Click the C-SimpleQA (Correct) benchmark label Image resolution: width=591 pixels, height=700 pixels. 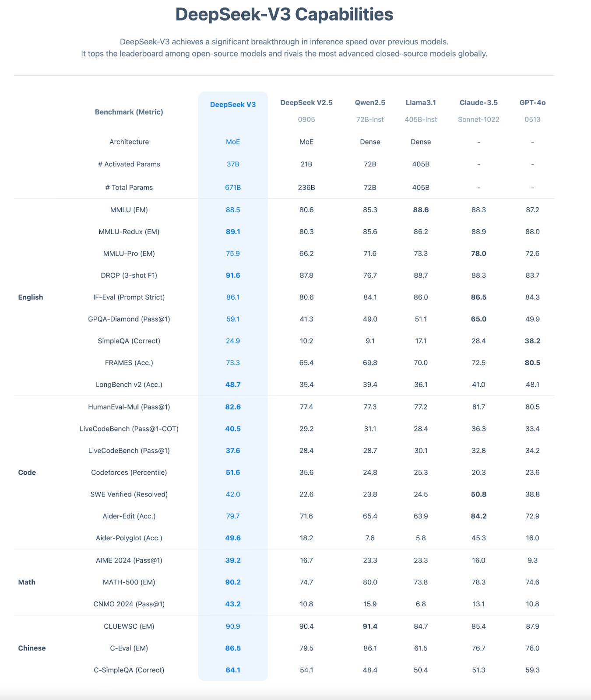coord(129,670)
